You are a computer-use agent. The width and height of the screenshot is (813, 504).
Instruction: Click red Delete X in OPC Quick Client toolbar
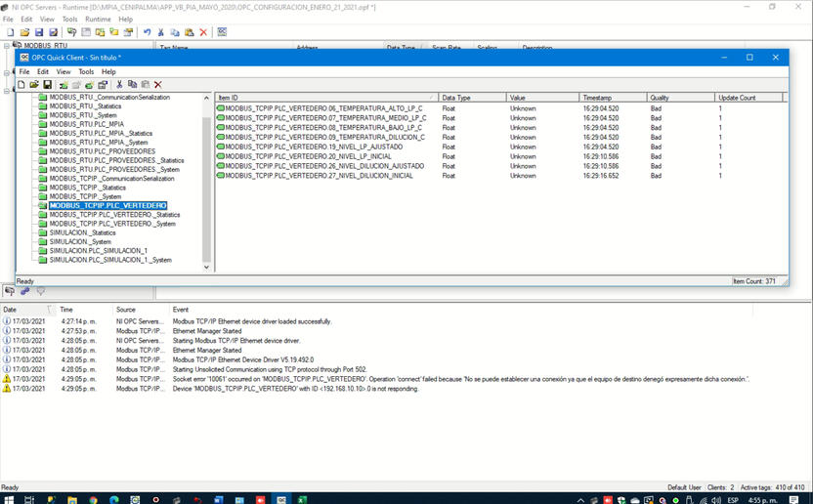158,85
